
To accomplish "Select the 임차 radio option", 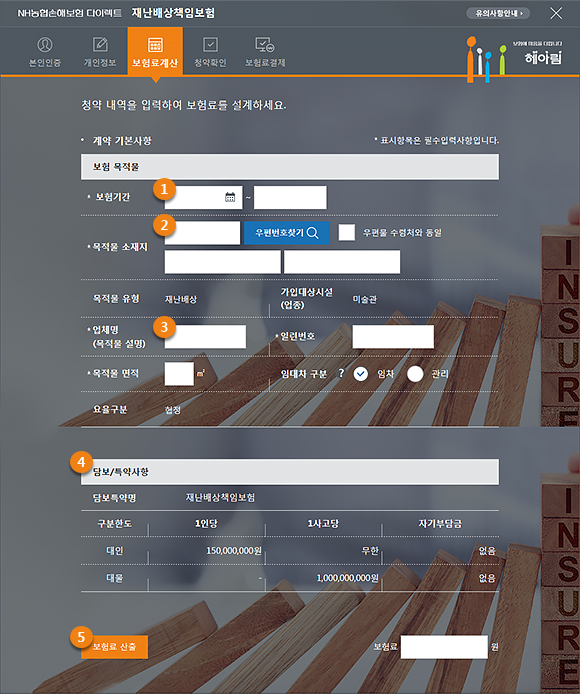I will (361, 374).
